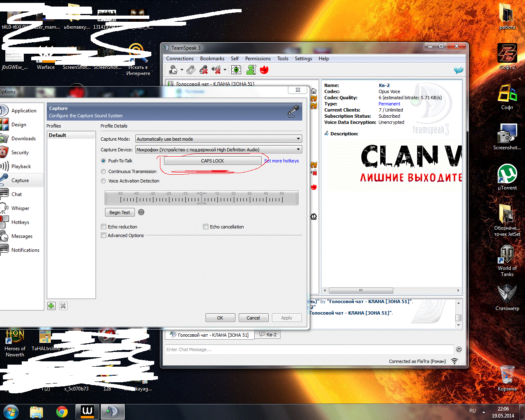Image resolution: width=525 pixels, height=420 pixels.
Task: Open Settings menu in TeamSpeak
Action: pos(304,59)
